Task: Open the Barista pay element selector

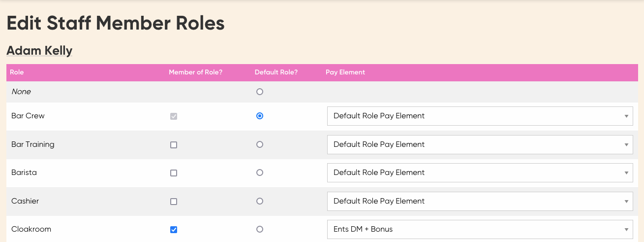Action: [480, 173]
